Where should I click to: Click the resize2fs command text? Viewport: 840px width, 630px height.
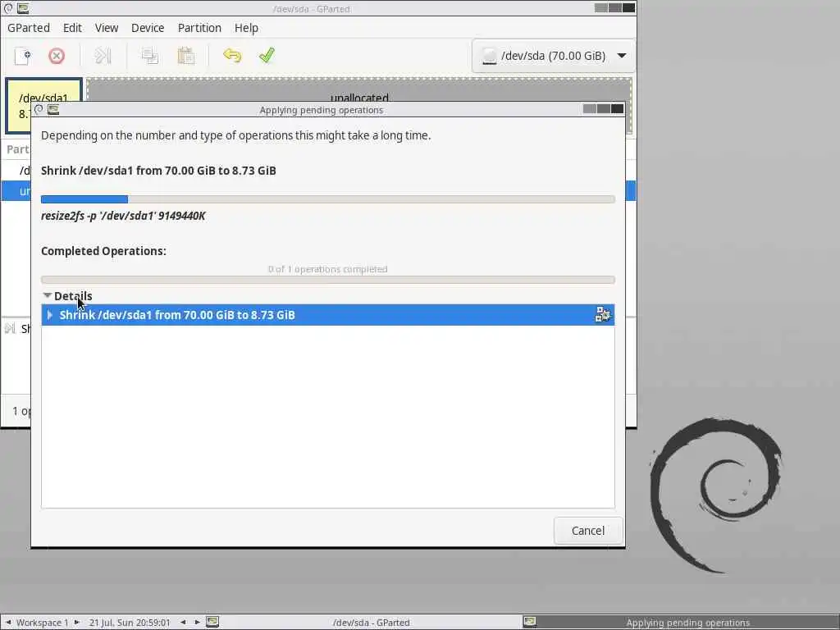123,216
